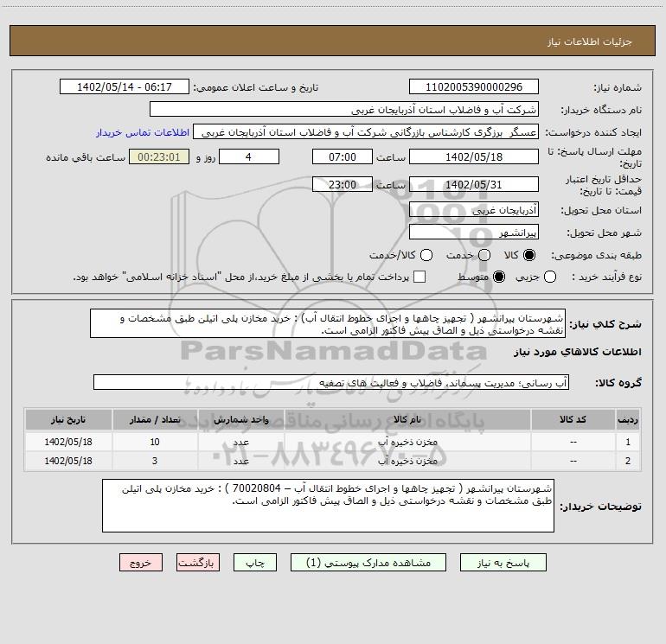Click the جزئیات اطلاعات نیاز header title
Screen dimensions: 666x644
click(589, 41)
